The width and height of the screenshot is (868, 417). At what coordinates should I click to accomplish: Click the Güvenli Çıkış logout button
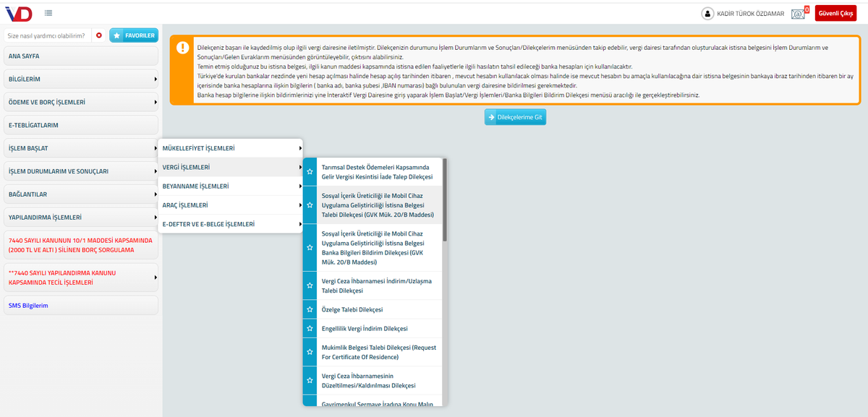click(x=835, y=13)
